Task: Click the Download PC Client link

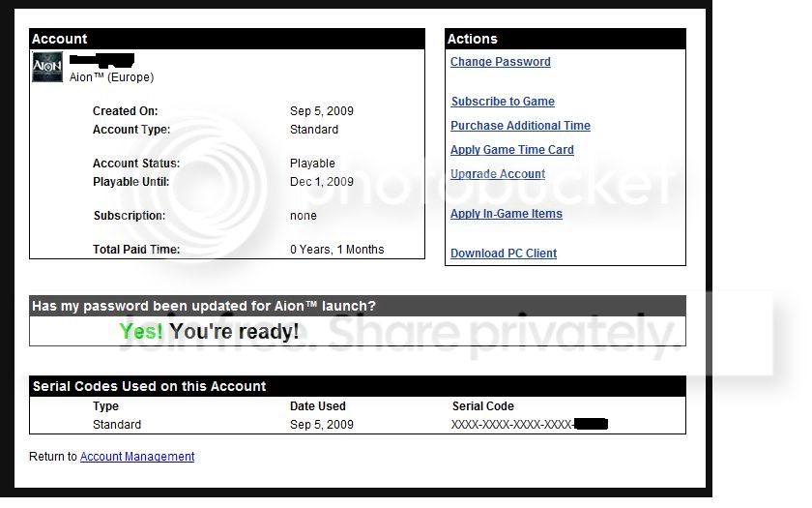Action: [x=504, y=254]
